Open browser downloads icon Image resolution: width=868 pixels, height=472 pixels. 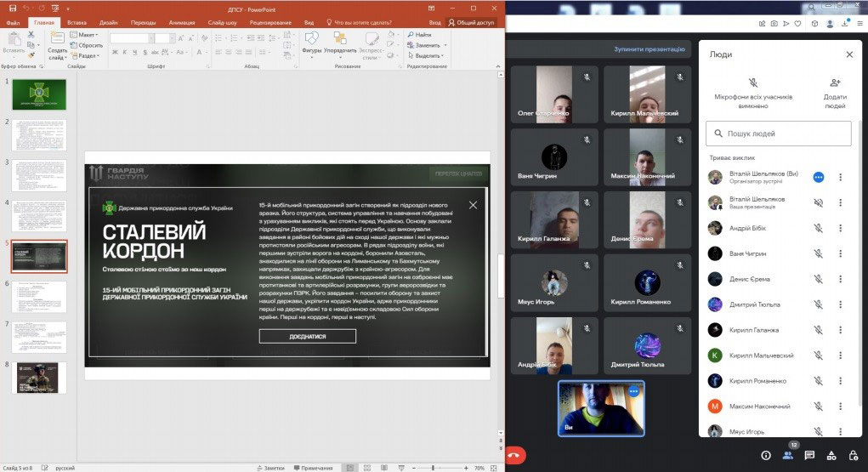[845, 24]
